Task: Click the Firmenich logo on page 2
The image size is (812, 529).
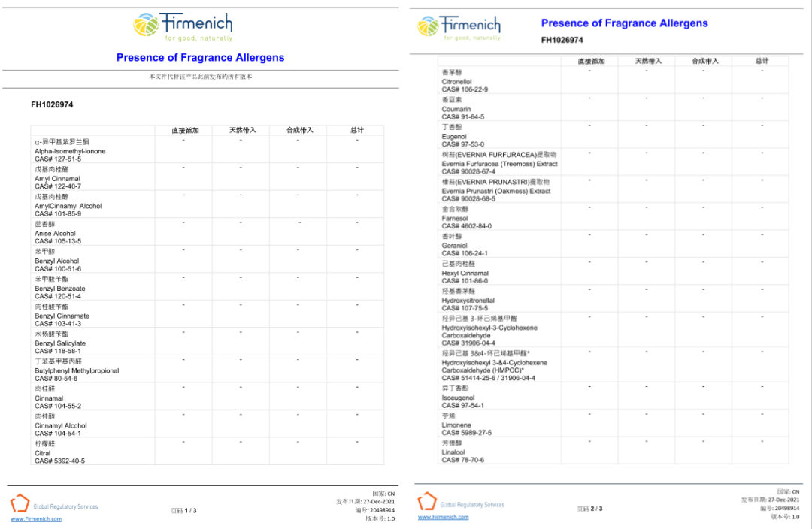Action: (x=459, y=27)
